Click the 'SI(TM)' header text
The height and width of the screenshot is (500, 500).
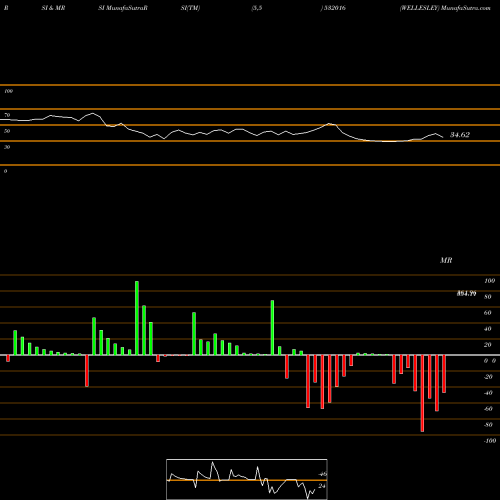[190, 8]
